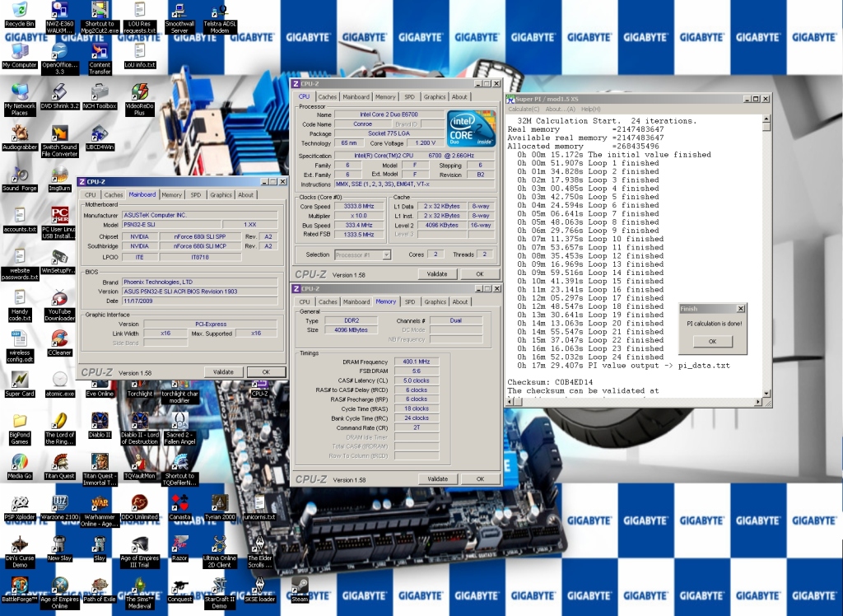Open Mainboard tab in top CPU-Z window

pyautogui.click(x=356, y=97)
